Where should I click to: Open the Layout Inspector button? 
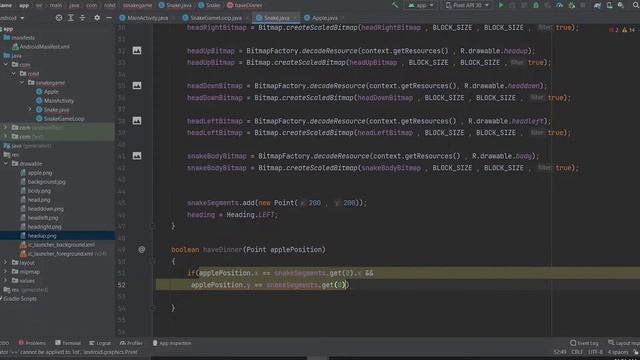[623, 343]
